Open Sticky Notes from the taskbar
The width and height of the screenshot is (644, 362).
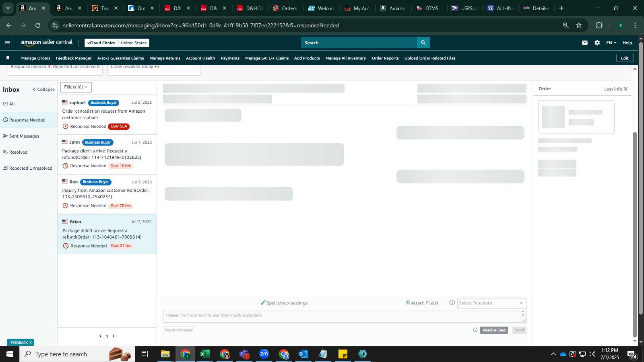point(343,354)
